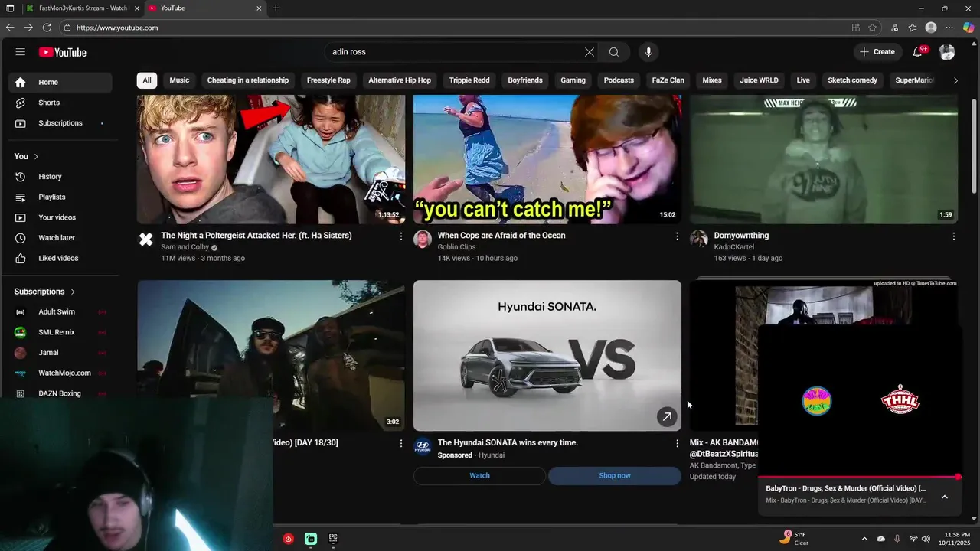Open the external link arrow on Hyundai ad
Viewport: 980px width, 551px height.
(x=667, y=416)
